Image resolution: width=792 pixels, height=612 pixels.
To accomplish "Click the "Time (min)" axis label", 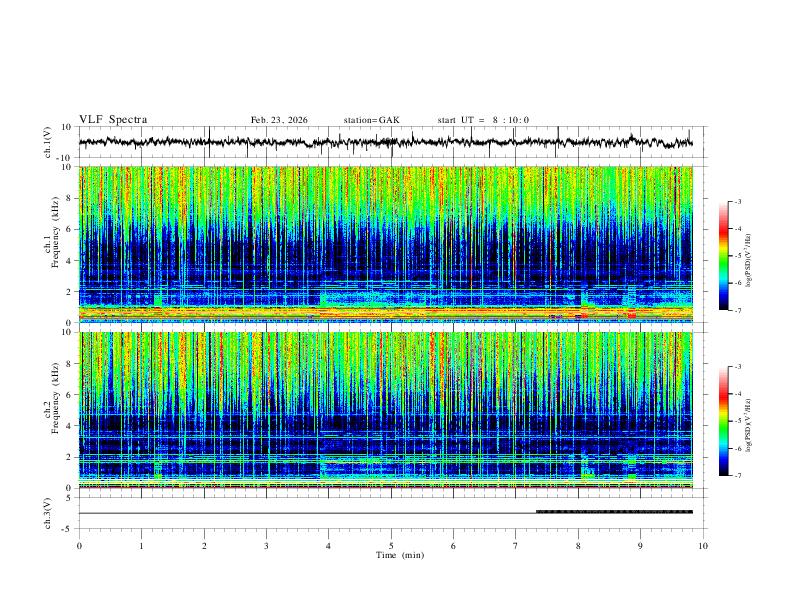I will [x=400, y=555].
